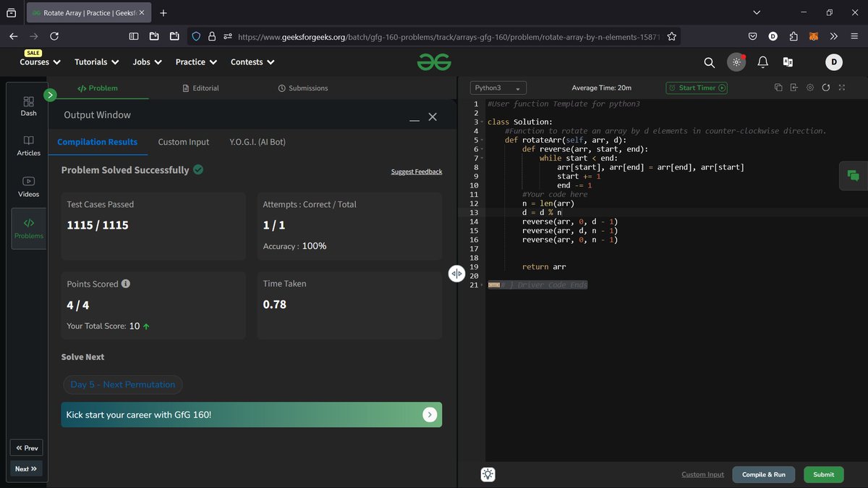
Task: Click the Custom Input link below editor
Action: (x=702, y=475)
